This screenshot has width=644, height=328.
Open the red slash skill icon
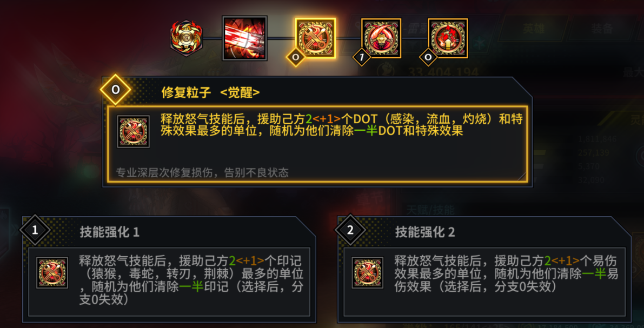(x=245, y=38)
